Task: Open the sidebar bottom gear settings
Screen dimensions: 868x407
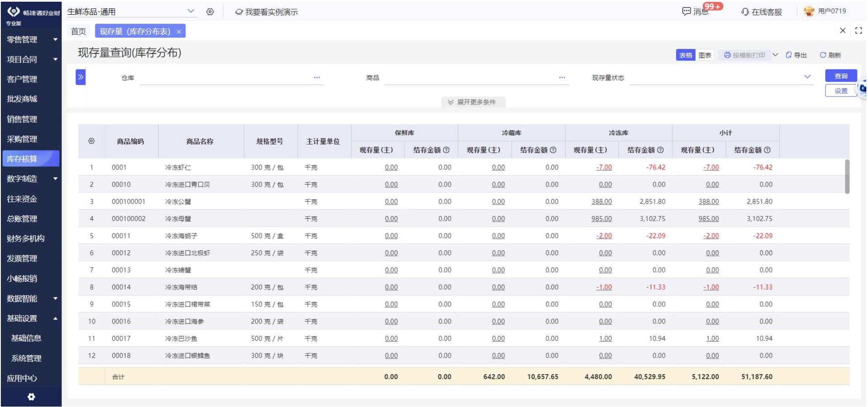Action: point(31,397)
